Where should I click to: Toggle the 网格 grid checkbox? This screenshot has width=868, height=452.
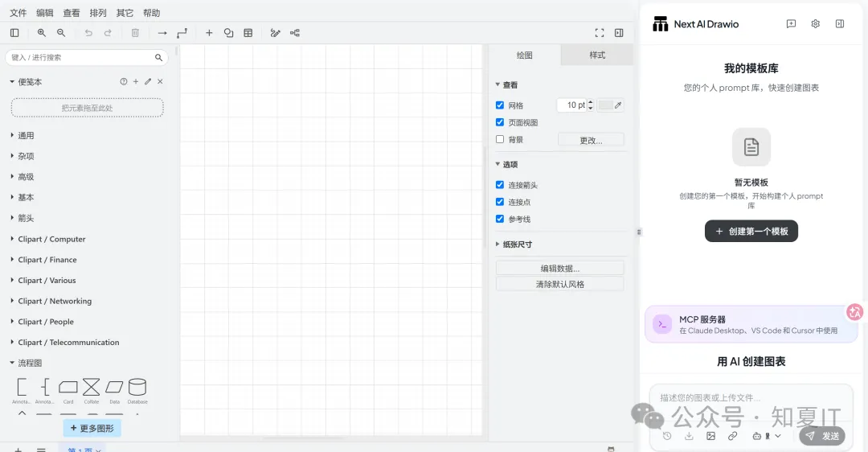[500, 105]
